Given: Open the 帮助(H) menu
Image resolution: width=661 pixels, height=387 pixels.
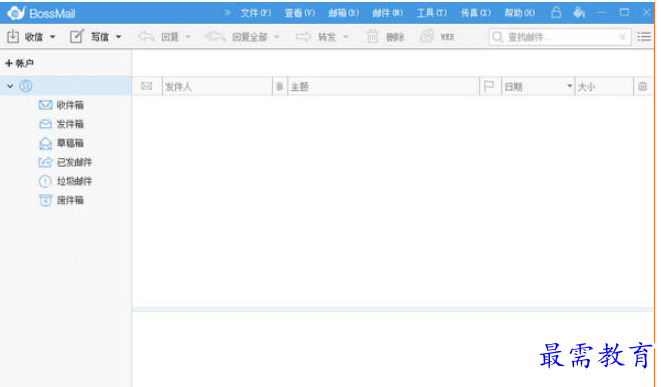Looking at the screenshot, I should coord(519,13).
